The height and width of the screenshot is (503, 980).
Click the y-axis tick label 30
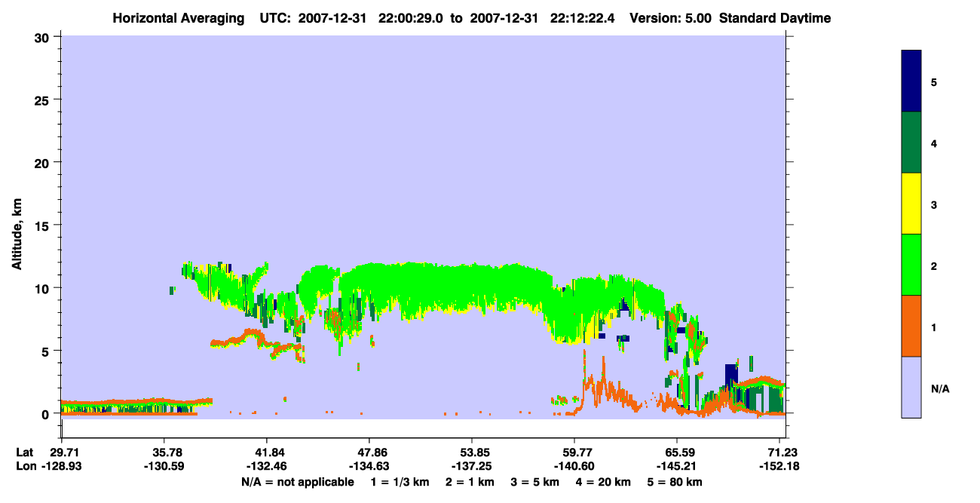(x=44, y=37)
